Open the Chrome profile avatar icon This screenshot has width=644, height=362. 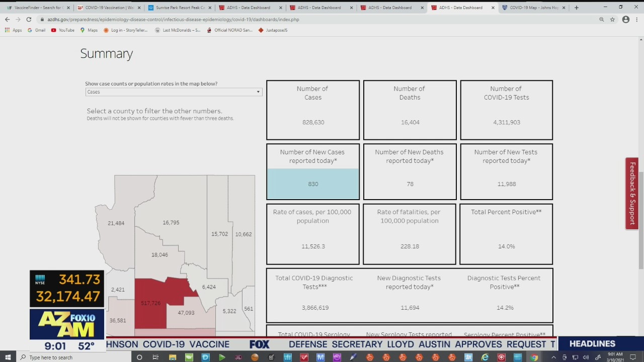coord(625,19)
